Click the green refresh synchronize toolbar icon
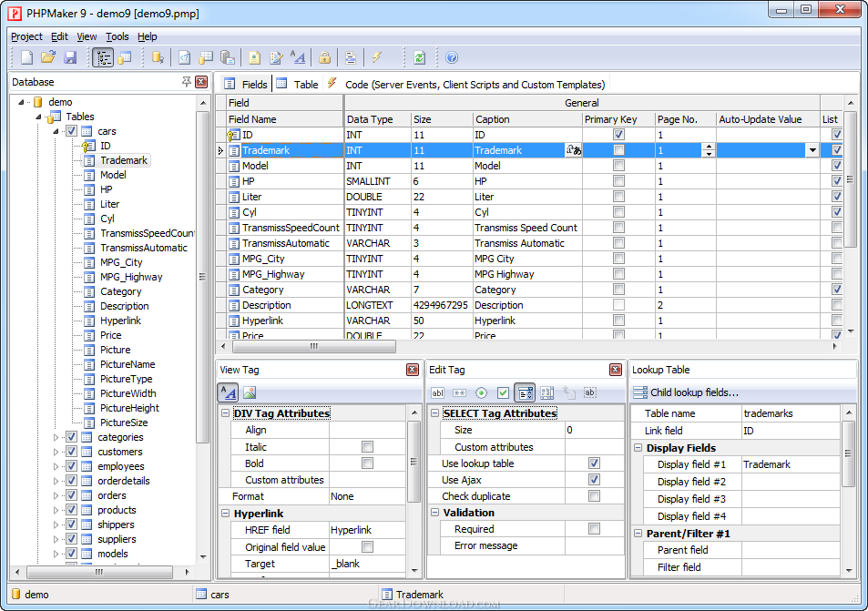This screenshot has height=611, width=868. 420,57
